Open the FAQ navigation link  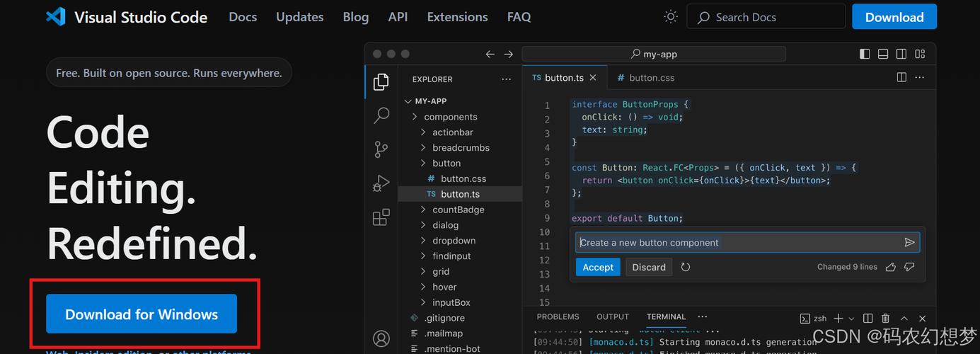click(519, 17)
